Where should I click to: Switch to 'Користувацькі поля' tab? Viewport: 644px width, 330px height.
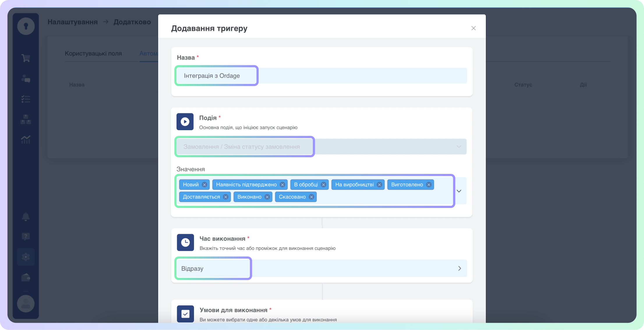[x=93, y=54]
